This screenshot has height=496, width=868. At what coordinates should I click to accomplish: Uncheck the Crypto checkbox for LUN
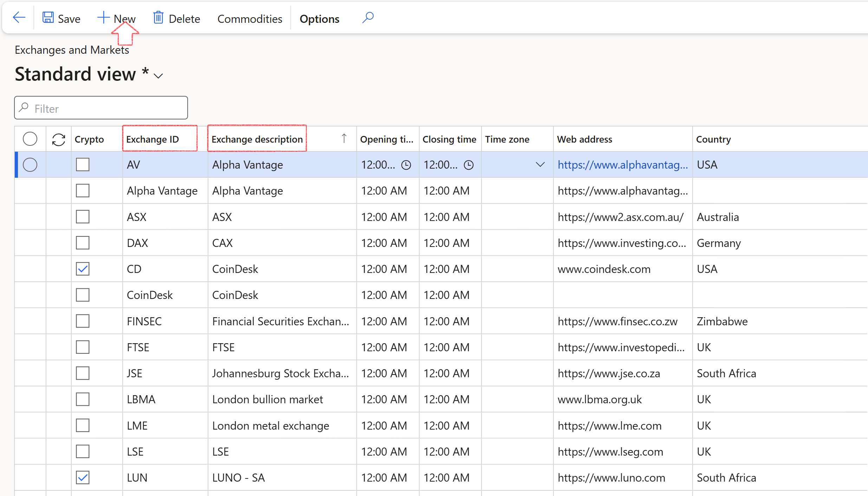(x=83, y=477)
